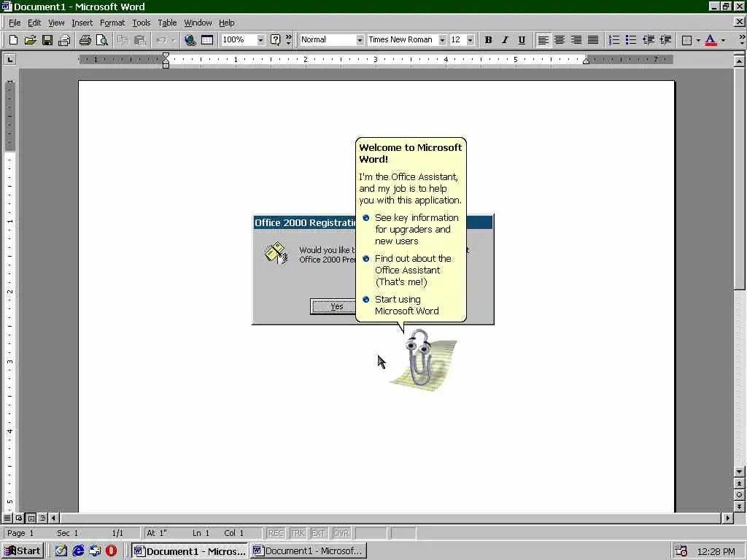
Task: Decrease paragraph indent
Action: tap(649, 40)
